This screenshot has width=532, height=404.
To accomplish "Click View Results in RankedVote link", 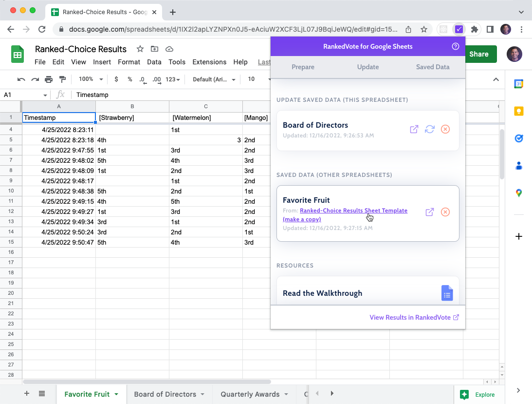I will 414,317.
